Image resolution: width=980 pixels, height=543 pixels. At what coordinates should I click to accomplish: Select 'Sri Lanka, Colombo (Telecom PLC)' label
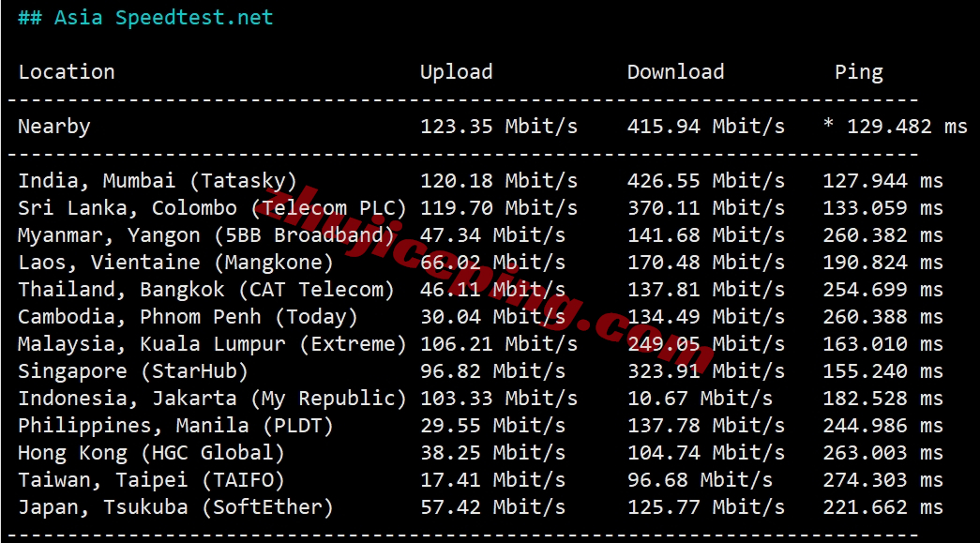pos(213,208)
